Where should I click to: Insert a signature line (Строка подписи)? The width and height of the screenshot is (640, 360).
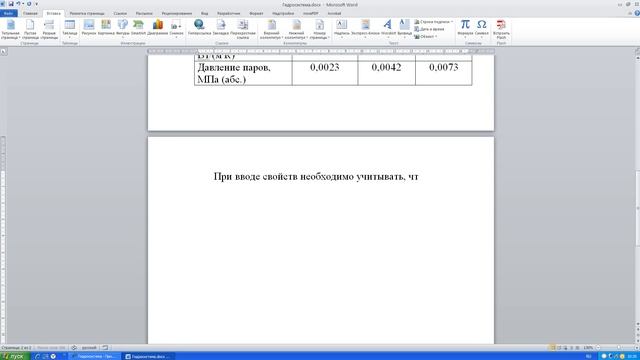click(x=433, y=22)
